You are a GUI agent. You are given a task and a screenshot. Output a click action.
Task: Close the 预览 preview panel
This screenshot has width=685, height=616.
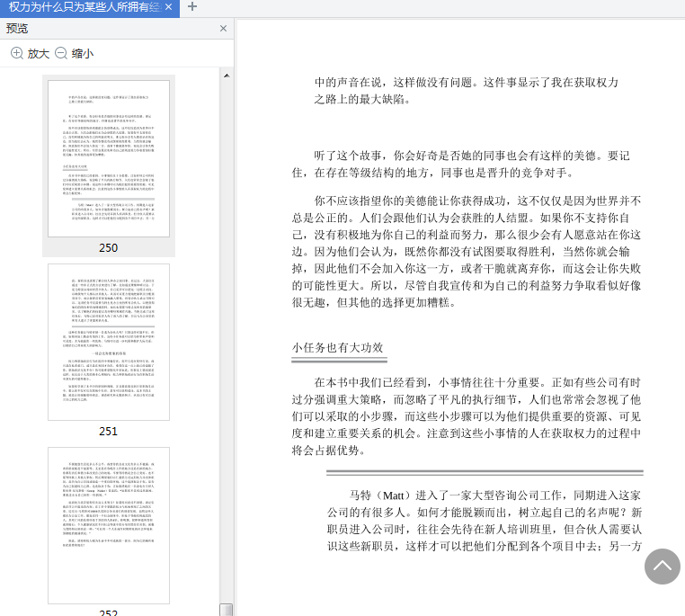pos(223,29)
